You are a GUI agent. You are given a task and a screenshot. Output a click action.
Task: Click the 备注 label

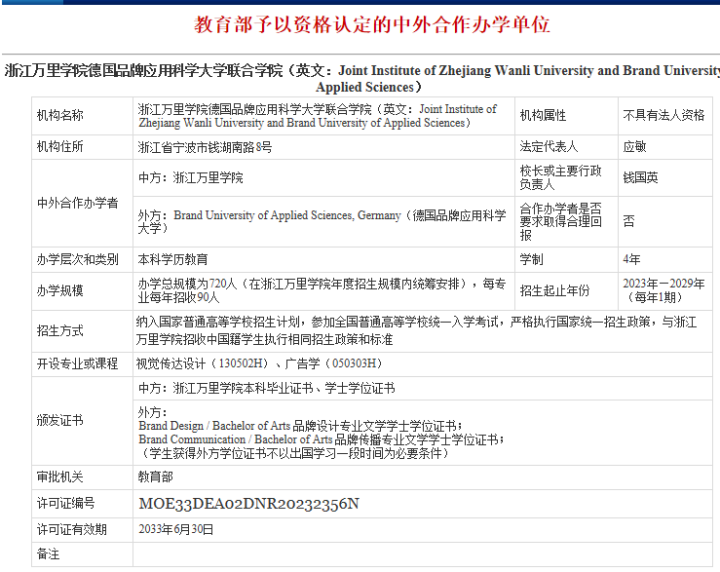(x=48, y=555)
